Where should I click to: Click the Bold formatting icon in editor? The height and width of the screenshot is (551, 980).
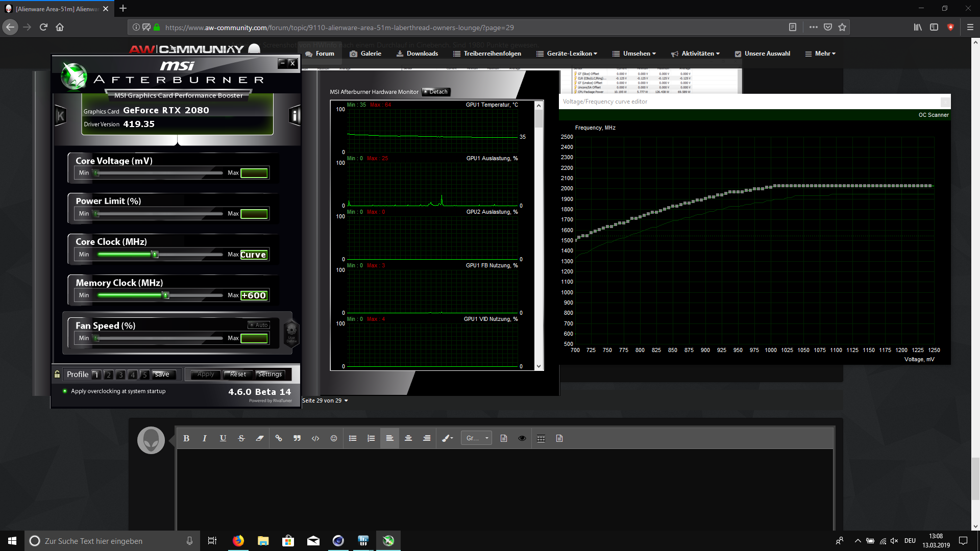pos(186,438)
